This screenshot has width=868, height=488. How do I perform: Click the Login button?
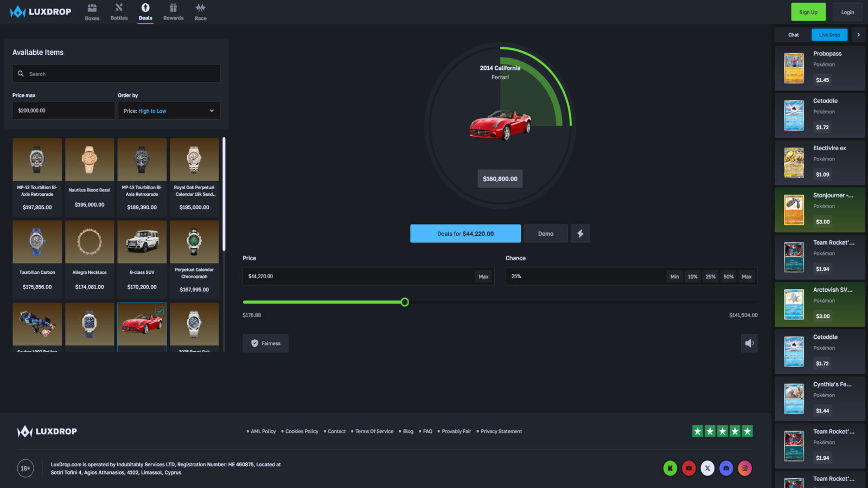847,12
